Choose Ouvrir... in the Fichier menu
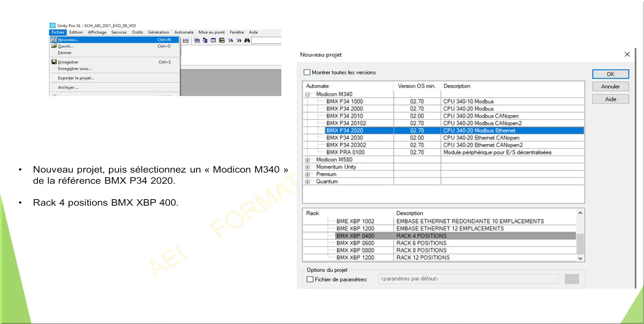 114,46
